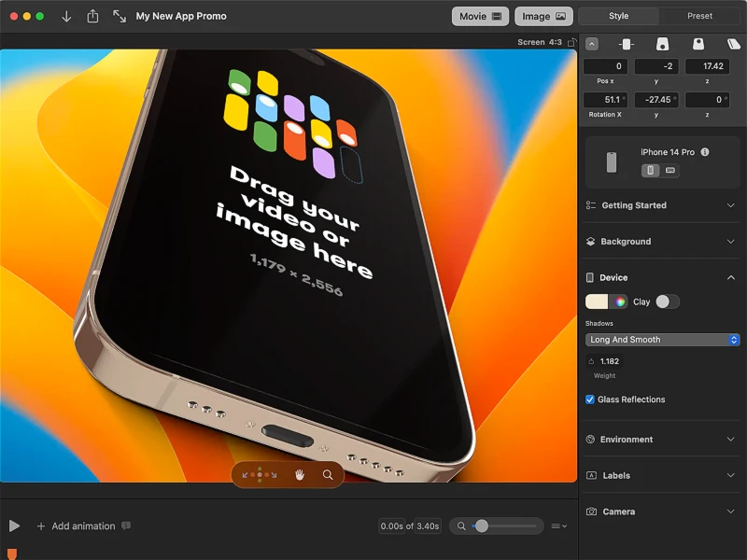Viewport: 747px width, 560px height.
Task: Click the Camera icon in sidebar
Action: coord(591,511)
